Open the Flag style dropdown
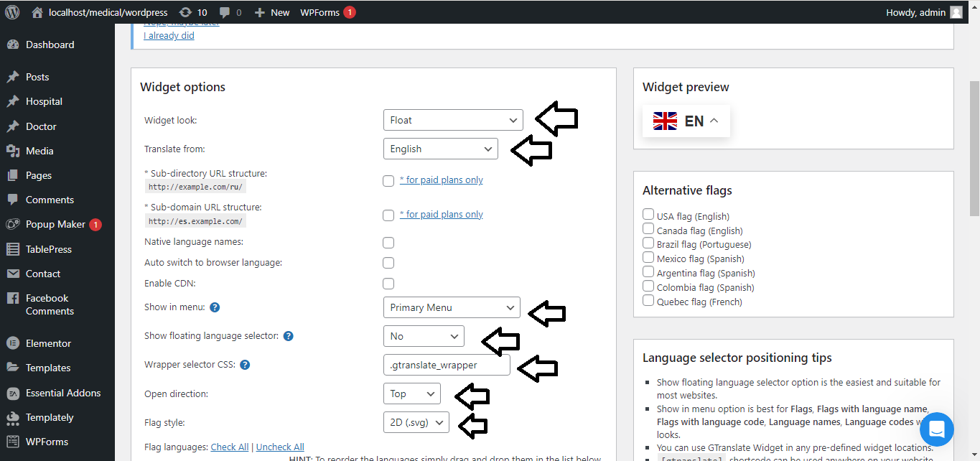This screenshot has width=980, height=461. [416, 422]
